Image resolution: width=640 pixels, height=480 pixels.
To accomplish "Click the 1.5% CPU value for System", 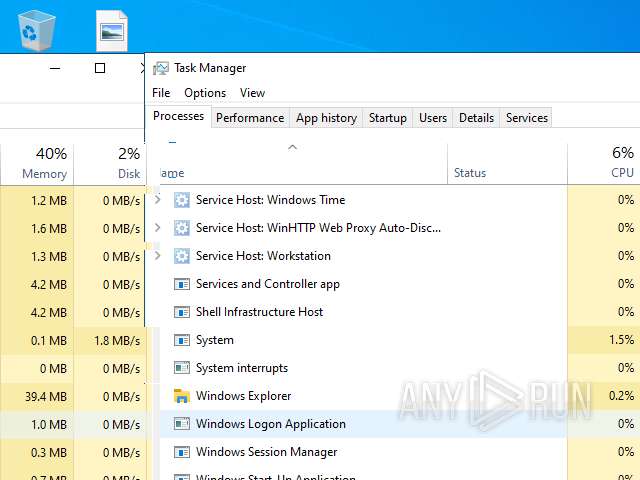I will pos(621,340).
